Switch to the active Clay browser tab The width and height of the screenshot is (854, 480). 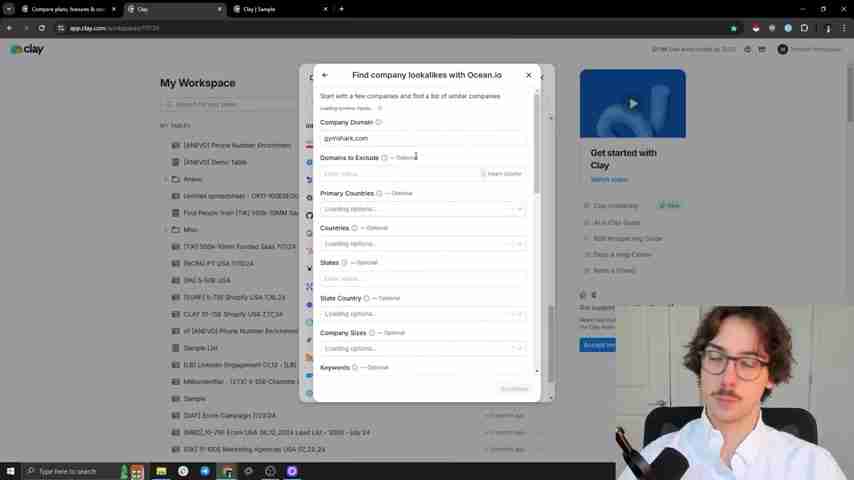[174, 9]
